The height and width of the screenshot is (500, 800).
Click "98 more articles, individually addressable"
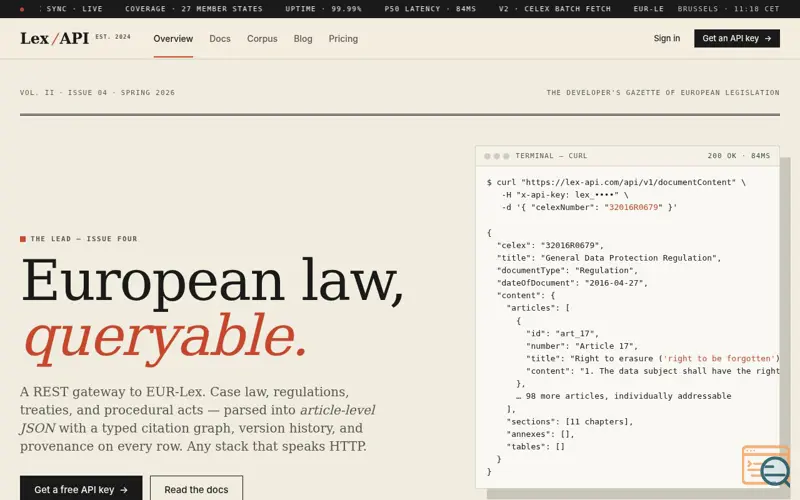pyautogui.click(x=628, y=396)
